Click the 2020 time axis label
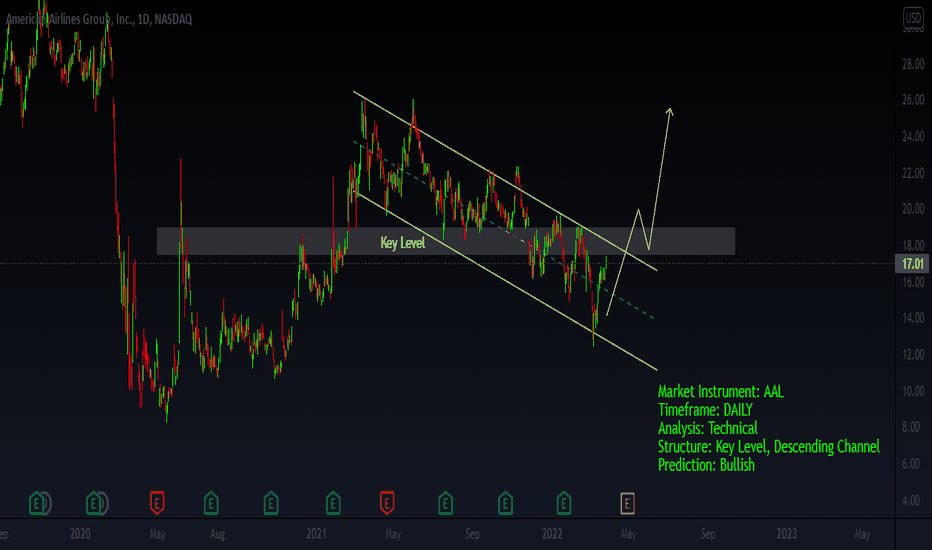Image resolution: width=932 pixels, height=550 pixels. 80,533
